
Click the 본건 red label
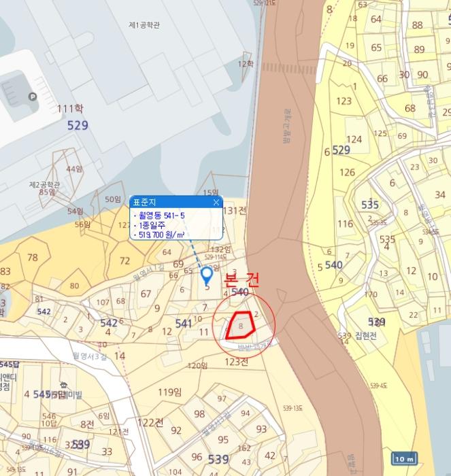[x=241, y=280]
